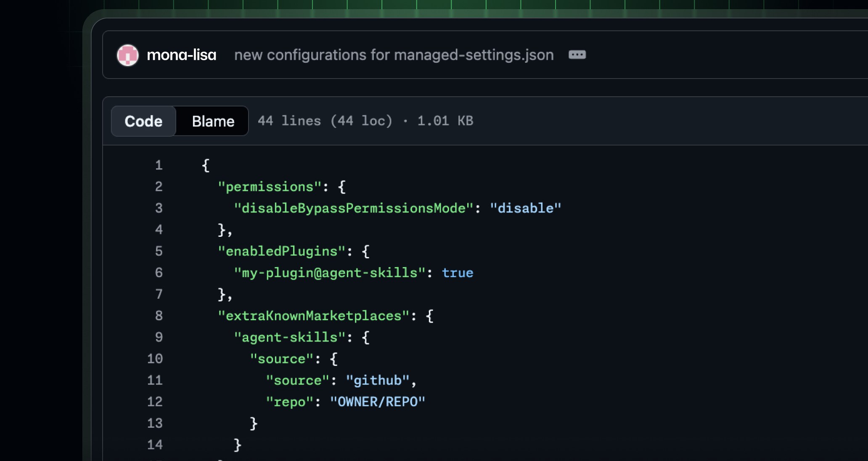Expand commit message ellipsis button
The height and width of the screenshot is (461, 868).
point(577,55)
